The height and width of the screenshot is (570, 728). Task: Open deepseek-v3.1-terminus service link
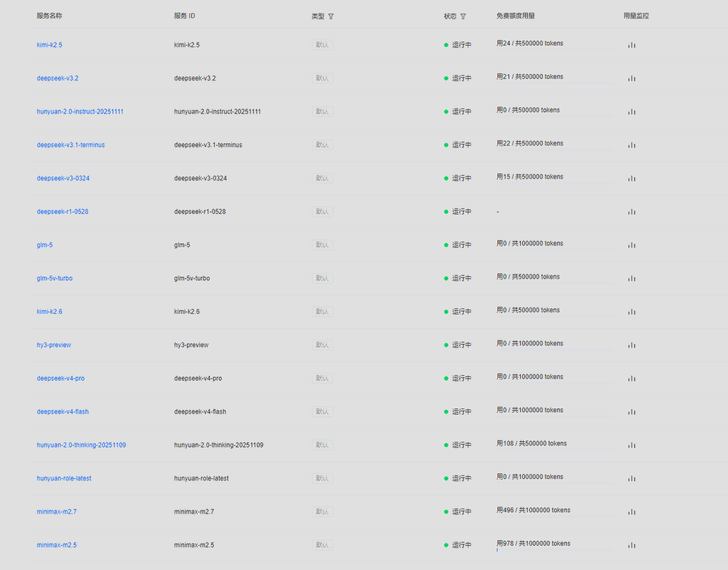coord(70,145)
